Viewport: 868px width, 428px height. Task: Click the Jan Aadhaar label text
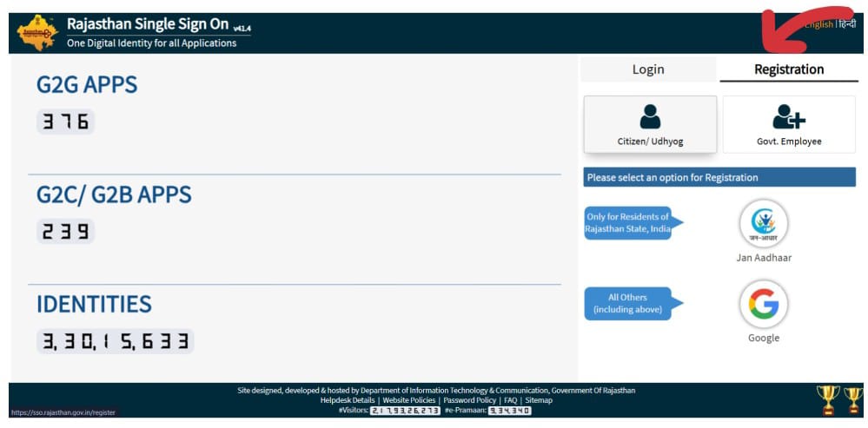click(x=764, y=258)
